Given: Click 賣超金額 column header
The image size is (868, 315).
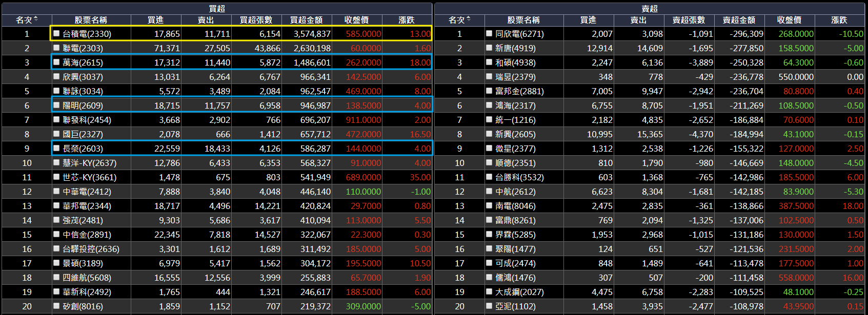Looking at the screenshot, I should [739, 20].
